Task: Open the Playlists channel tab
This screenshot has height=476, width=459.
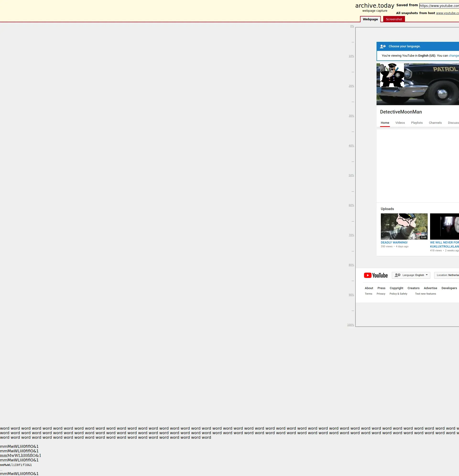Action: [416, 123]
